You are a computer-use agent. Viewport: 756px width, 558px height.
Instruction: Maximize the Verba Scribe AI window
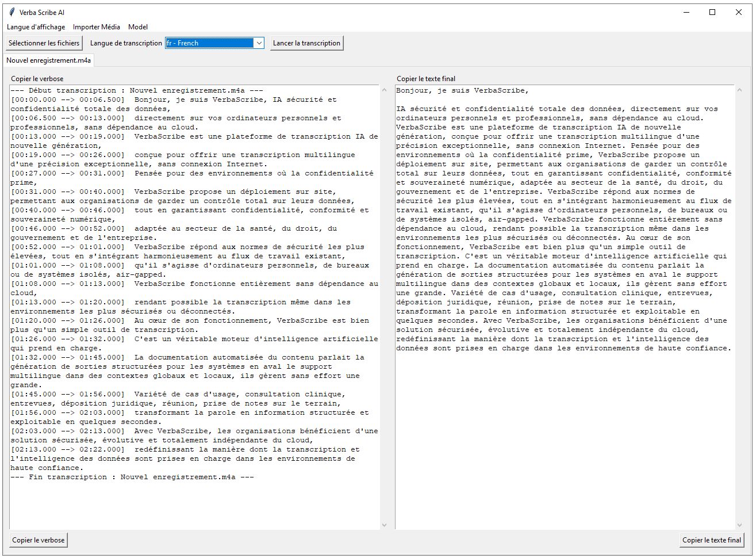pyautogui.click(x=712, y=12)
